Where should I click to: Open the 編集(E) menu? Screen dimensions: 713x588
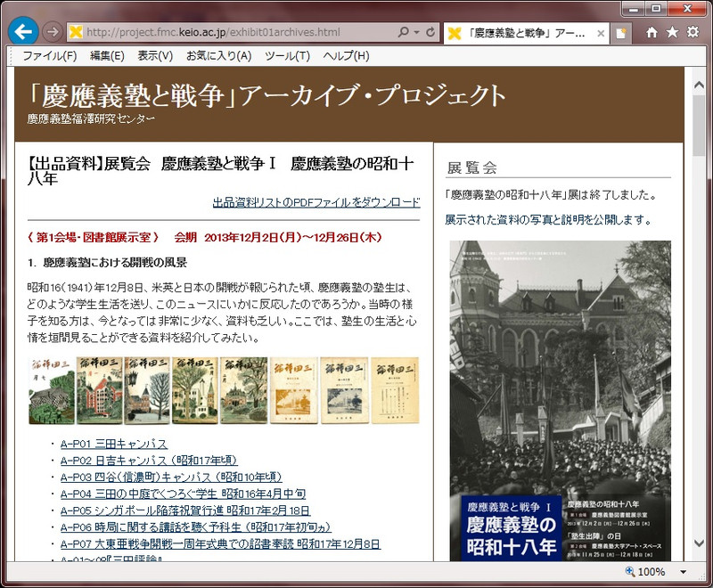coord(107,56)
